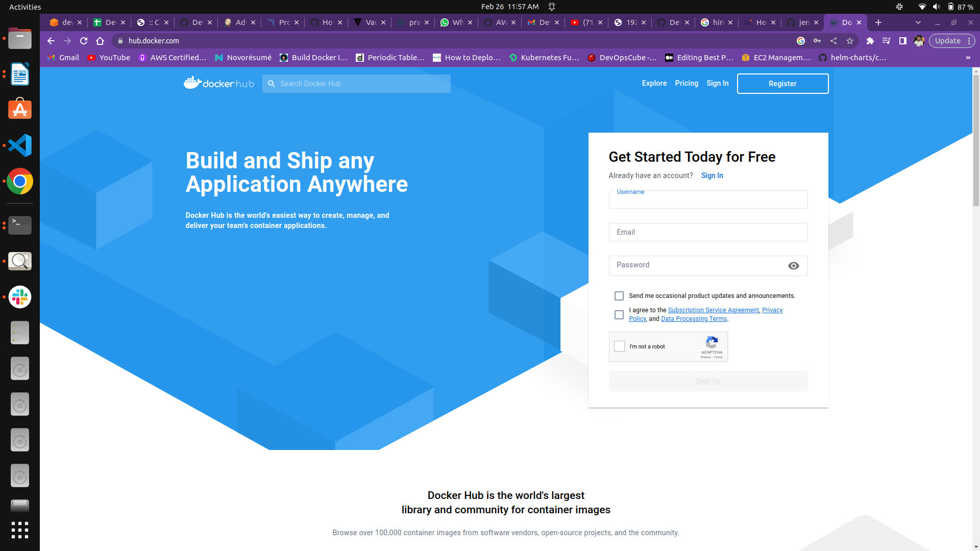The image size is (980, 551).
Task: Open Slack from the dock
Action: tap(20, 297)
